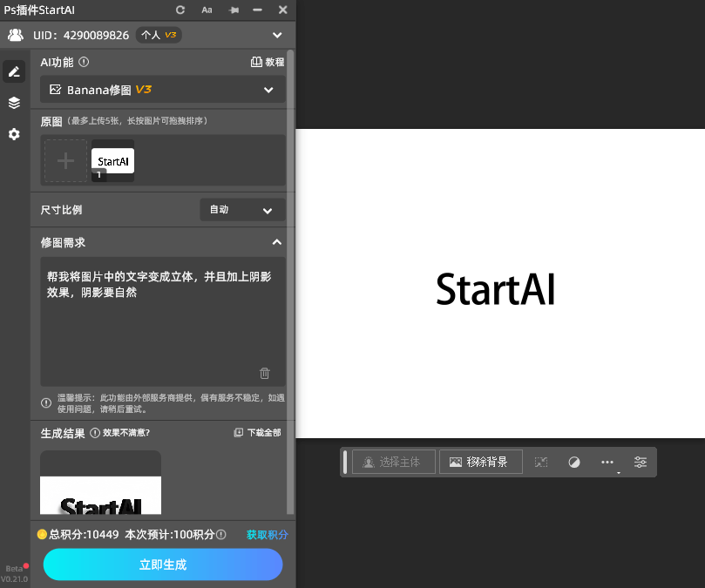Open the three-dot more options menu
This screenshot has height=588, width=705.
point(607,462)
